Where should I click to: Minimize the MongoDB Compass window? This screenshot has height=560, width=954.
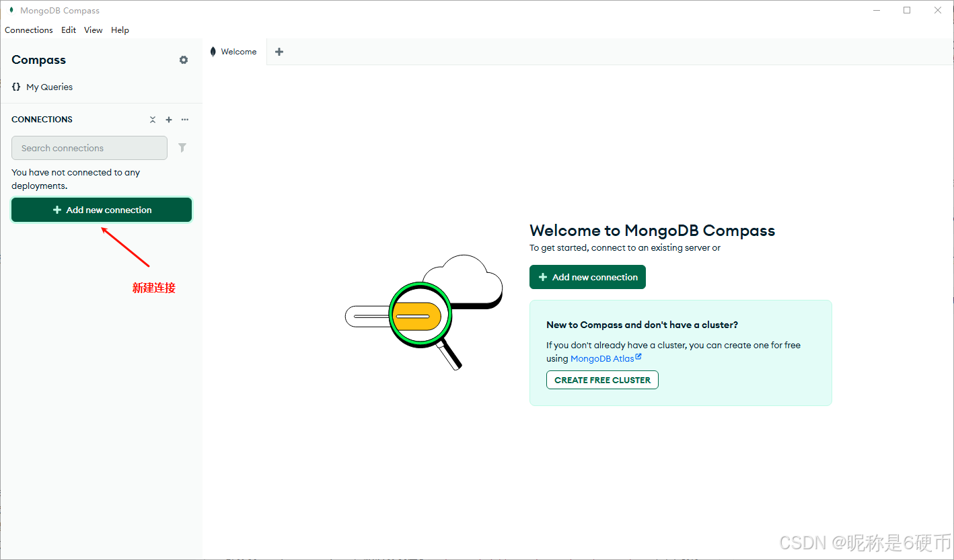tap(877, 10)
